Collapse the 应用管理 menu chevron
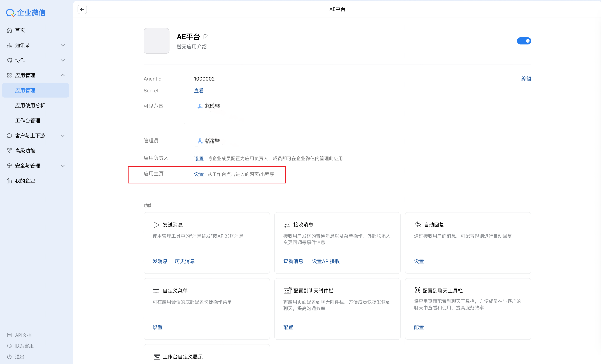Image resolution: width=601 pixels, height=364 pixels. pyautogui.click(x=63, y=75)
